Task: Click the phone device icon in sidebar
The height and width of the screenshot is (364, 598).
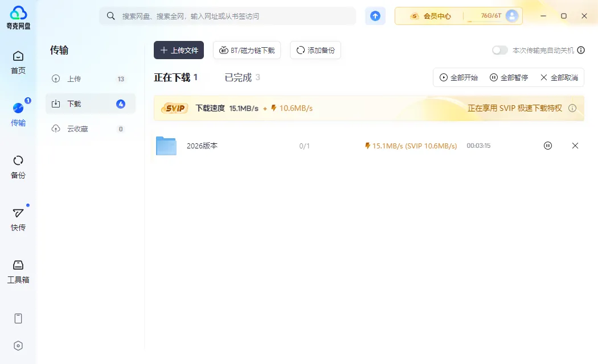Action: [18, 318]
